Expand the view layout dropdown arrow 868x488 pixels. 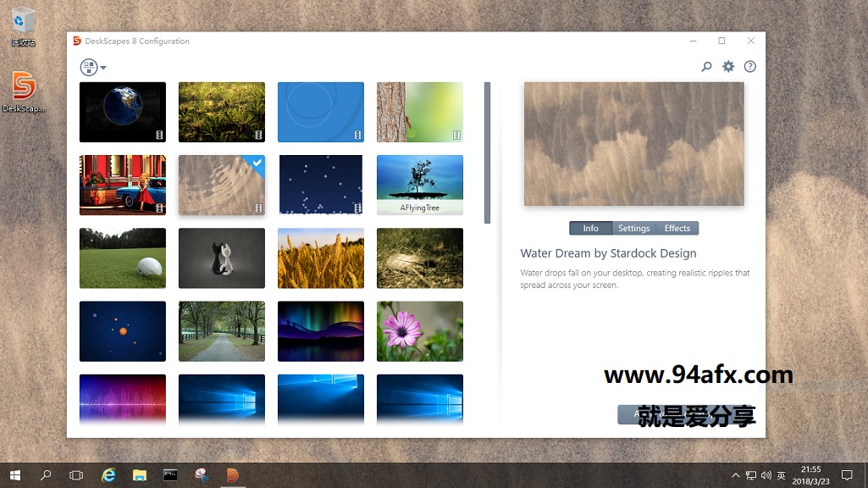point(103,68)
